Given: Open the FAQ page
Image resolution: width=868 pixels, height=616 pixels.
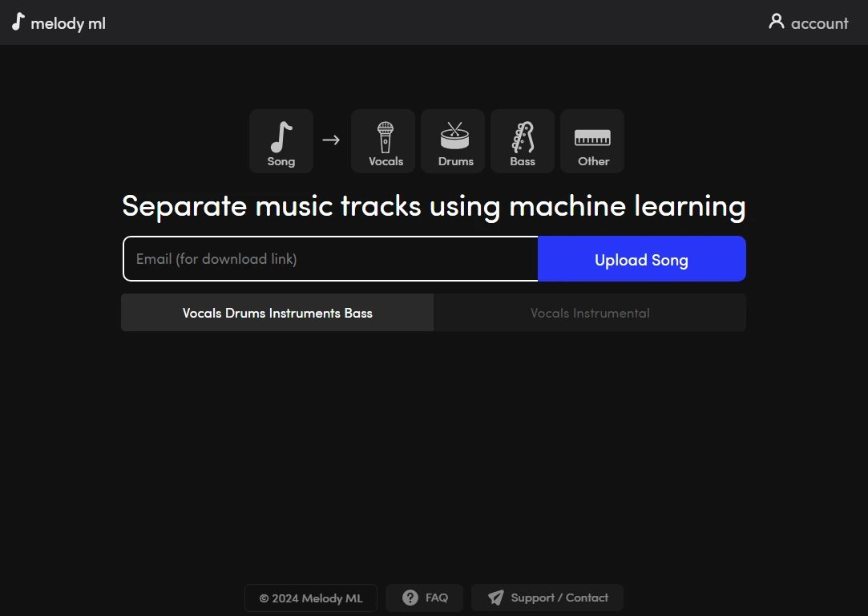Looking at the screenshot, I should 425,598.
